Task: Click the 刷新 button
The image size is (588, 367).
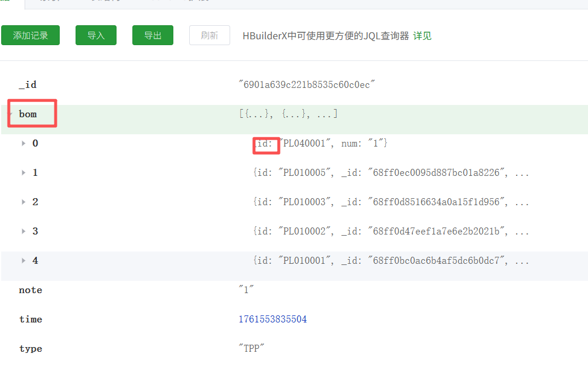Action: pos(209,36)
